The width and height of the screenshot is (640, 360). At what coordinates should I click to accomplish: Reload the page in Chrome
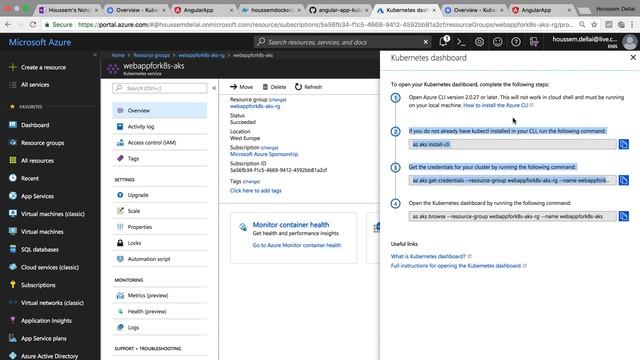33,24
